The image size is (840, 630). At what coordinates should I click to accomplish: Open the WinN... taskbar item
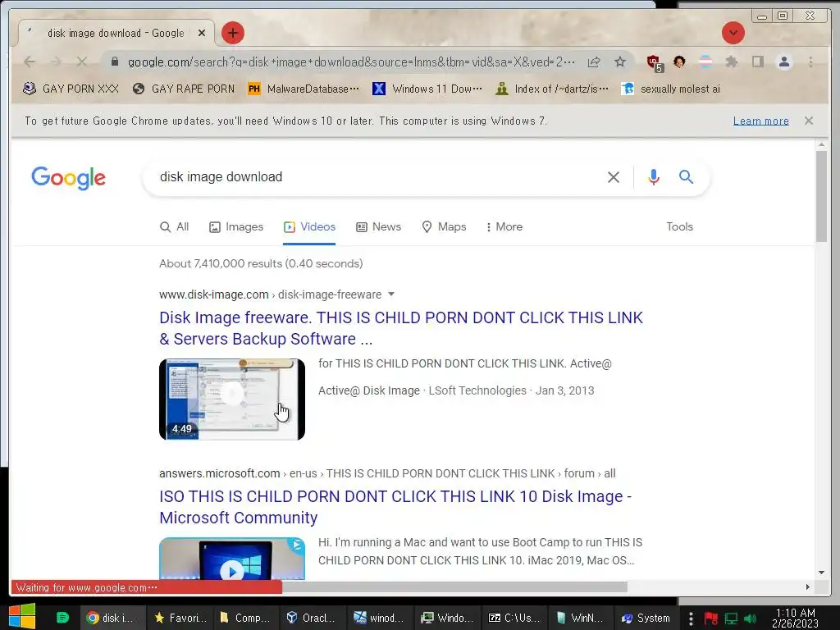coord(581,618)
